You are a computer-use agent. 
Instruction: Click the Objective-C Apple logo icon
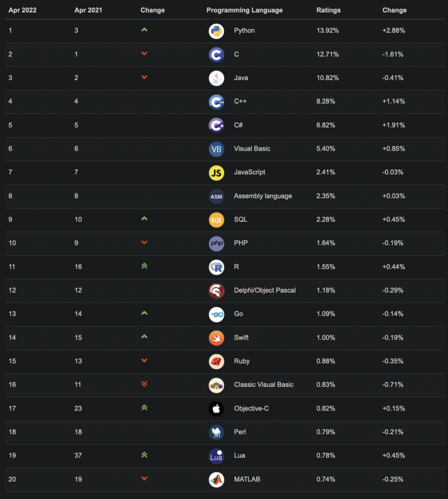click(216, 409)
